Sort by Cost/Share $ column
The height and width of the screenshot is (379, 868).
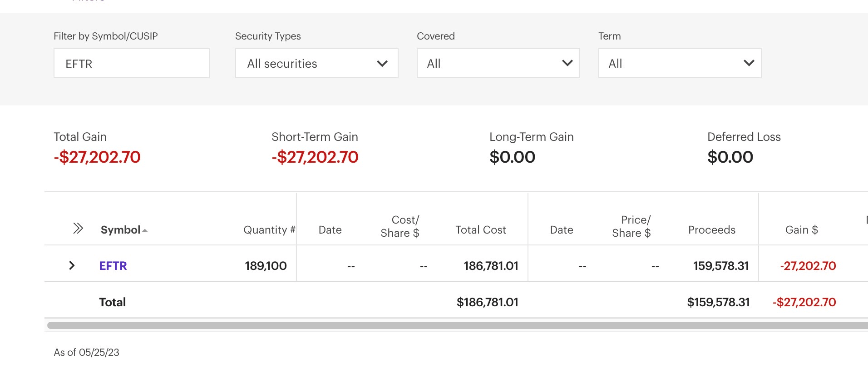(400, 226)
